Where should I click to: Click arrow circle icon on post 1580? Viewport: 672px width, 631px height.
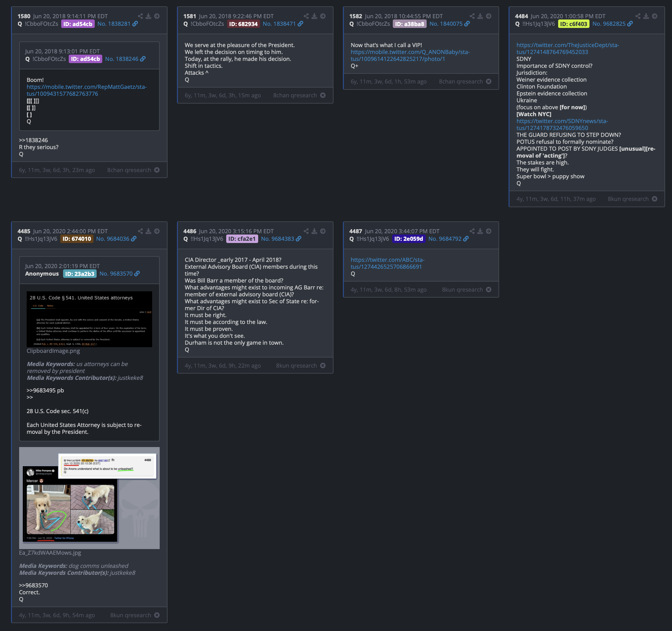(157, 16)
